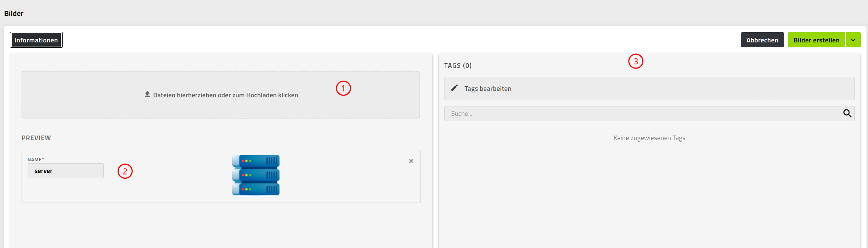Image resolution: width=868 pixels, height=248 pixels.
Task: Open the Informationen tab
Action: point(36,40)
